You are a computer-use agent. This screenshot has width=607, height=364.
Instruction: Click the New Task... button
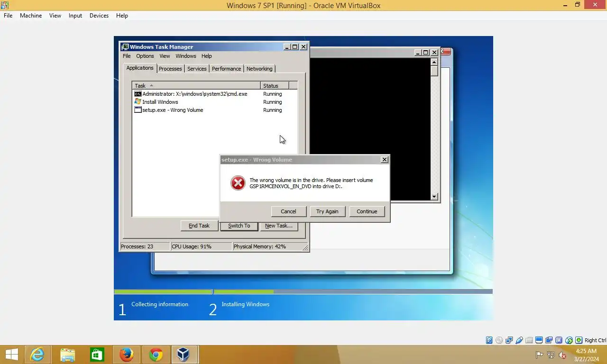pos(279,226)
